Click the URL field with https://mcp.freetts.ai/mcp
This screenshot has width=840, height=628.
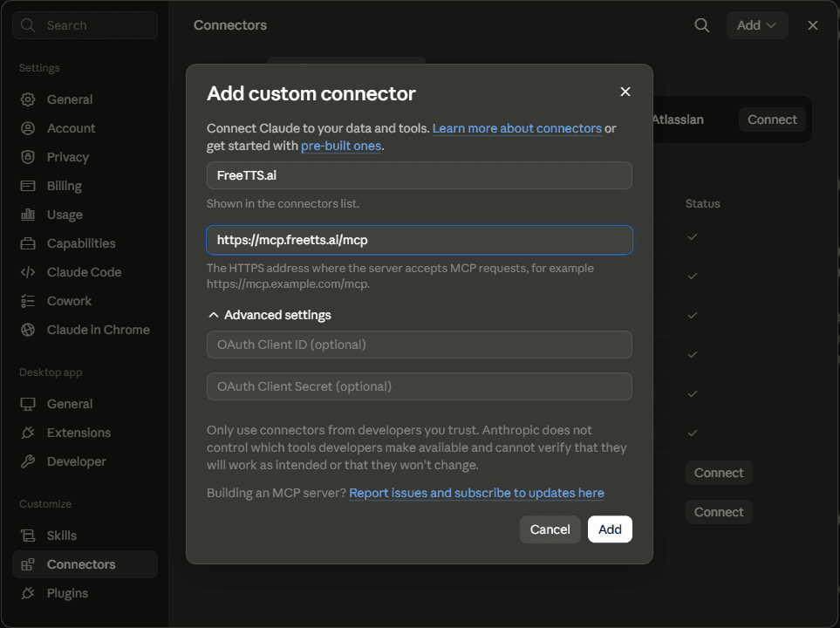click(419, 240)
